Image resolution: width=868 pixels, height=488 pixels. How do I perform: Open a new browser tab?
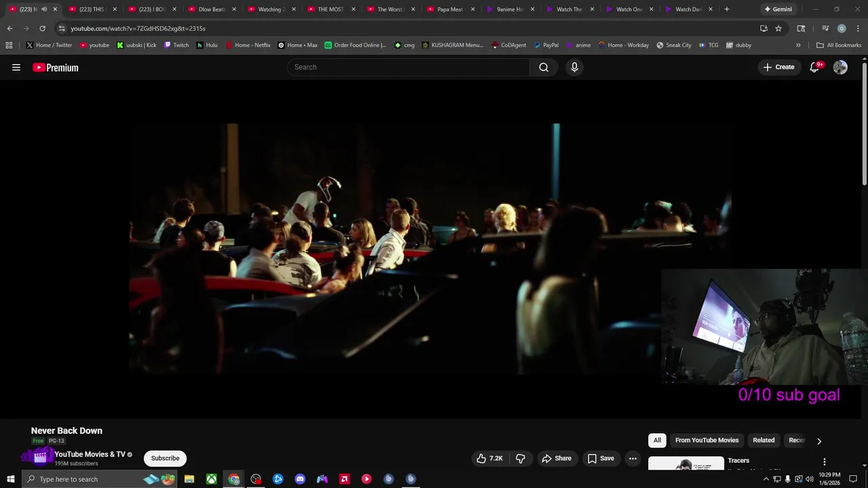point(727,9)
